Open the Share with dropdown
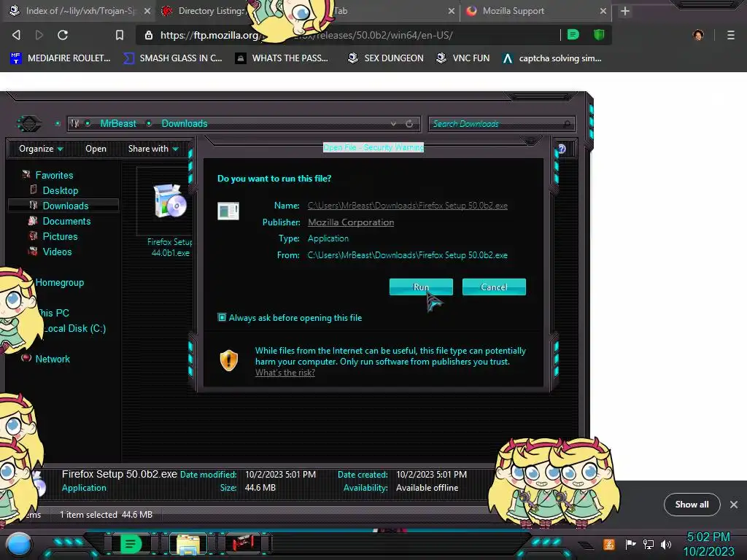Viewport: 747px width, 560px height. tap(153, 149)
